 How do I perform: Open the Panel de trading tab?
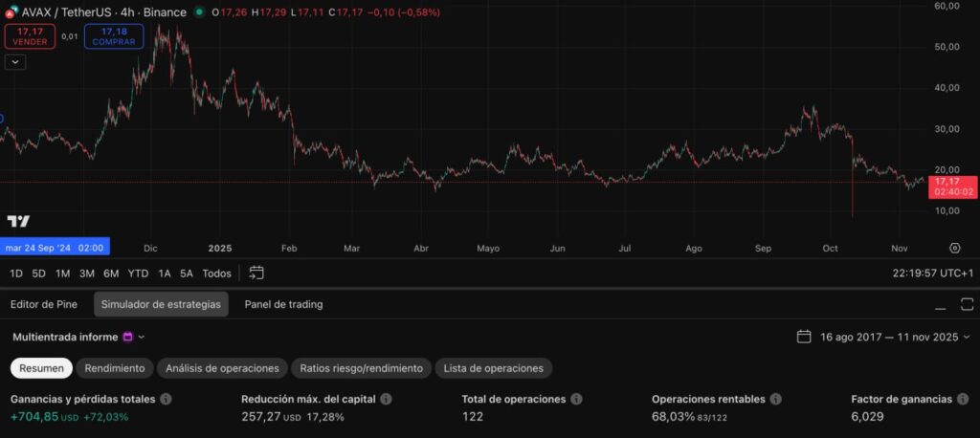pyautogui.click(x=283, y=304)
